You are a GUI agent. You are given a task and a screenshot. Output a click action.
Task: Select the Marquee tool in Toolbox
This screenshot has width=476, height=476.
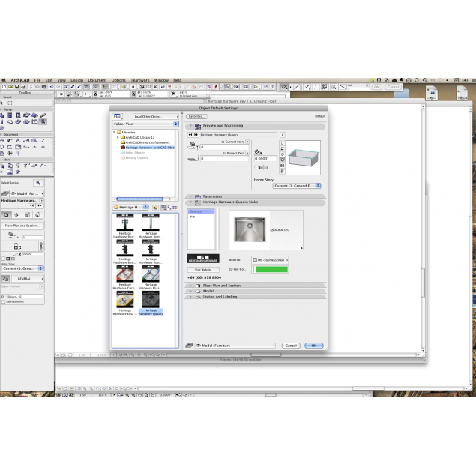[10, 103]
